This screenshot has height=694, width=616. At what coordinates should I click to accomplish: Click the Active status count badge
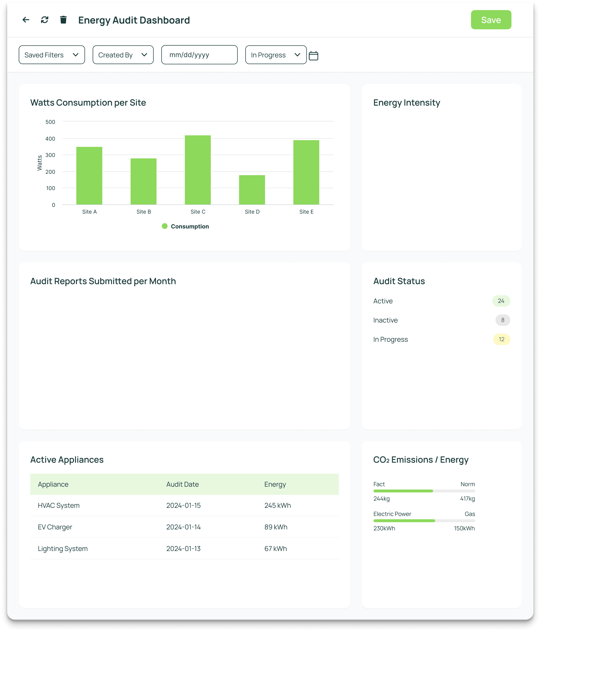(501, 301)
